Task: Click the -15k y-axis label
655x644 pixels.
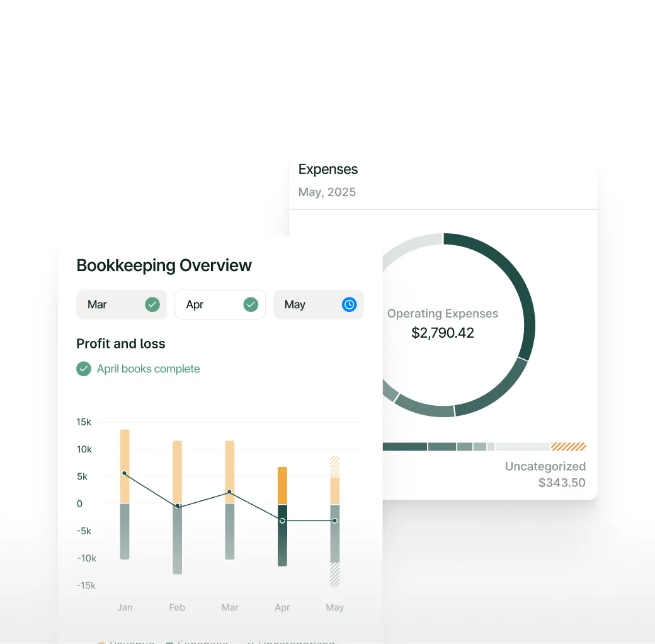Action: click(x=86, y=585)
